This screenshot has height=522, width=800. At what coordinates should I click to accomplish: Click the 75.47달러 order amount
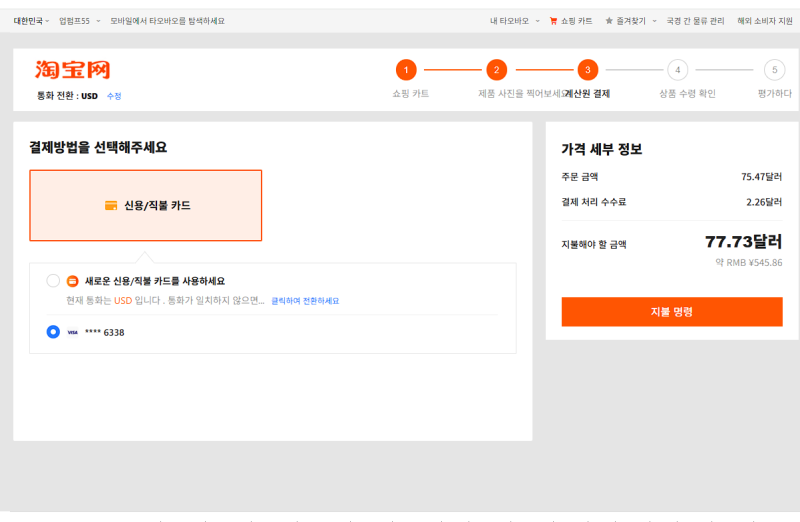(x=761, y=177)
